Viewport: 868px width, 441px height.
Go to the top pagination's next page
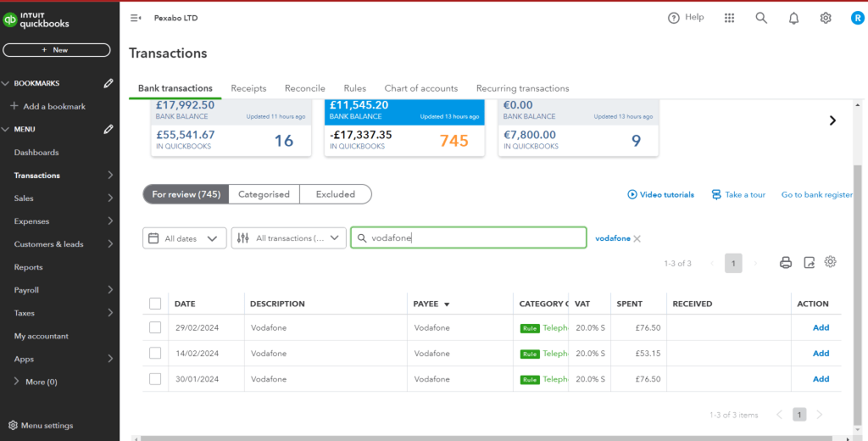pyautogui.click(x=755, y=263)
